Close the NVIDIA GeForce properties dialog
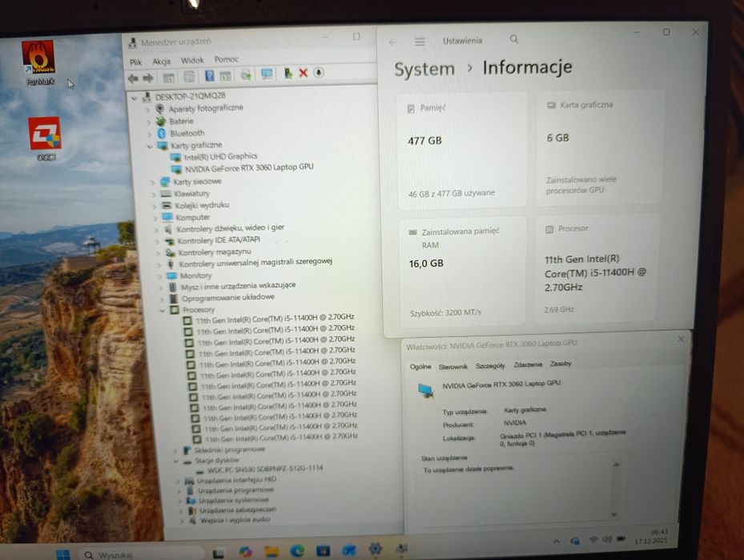The image size is (744, 560). point(681,339)
